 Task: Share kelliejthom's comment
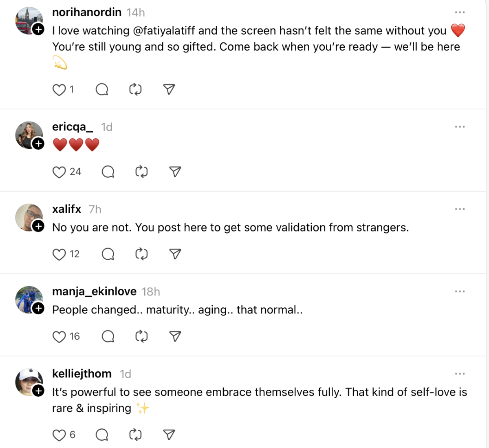169,435
